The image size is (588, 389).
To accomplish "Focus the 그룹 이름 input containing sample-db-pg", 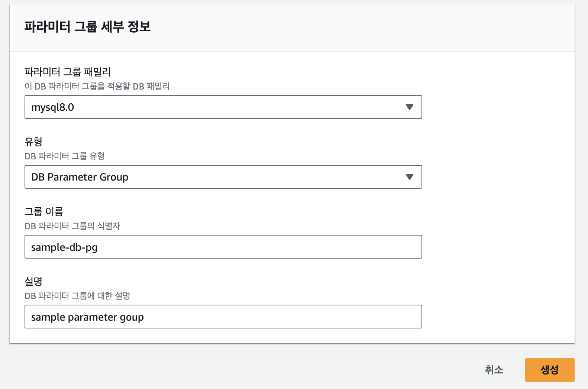I will point(223,247).
